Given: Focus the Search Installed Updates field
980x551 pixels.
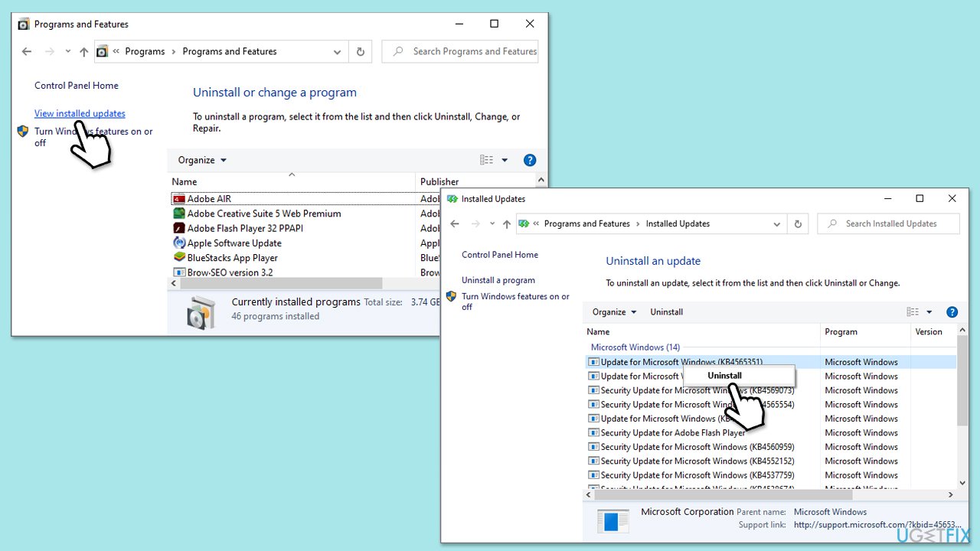Looking at the screenshot, I should [x=888, y=223].
